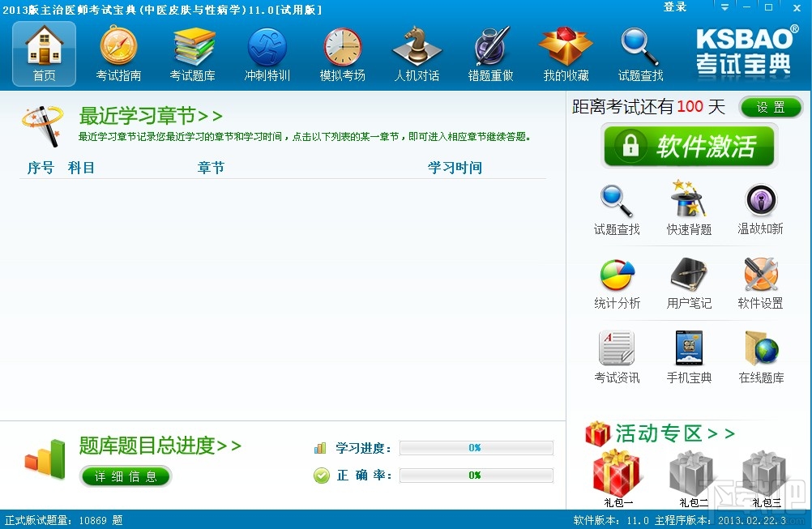Go to the 首页 home icon

coord(44,53)
